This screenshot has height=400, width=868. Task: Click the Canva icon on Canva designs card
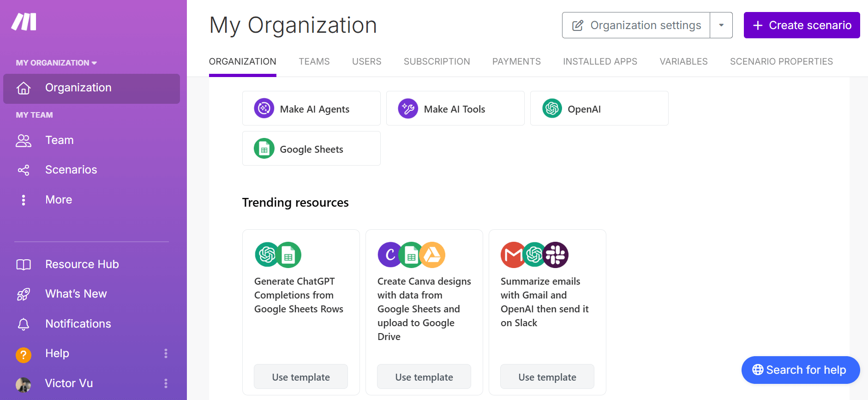[x=389, y=255]
